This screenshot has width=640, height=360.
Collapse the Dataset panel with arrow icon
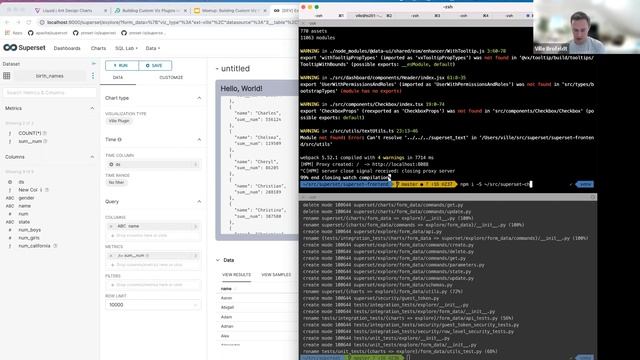click(x=93, y=64)
